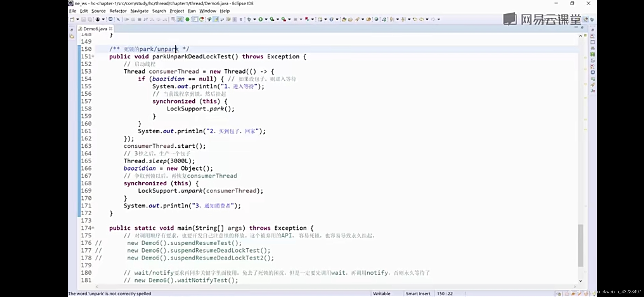Click the yellow Back navigation arrow

tap(421, 19)
